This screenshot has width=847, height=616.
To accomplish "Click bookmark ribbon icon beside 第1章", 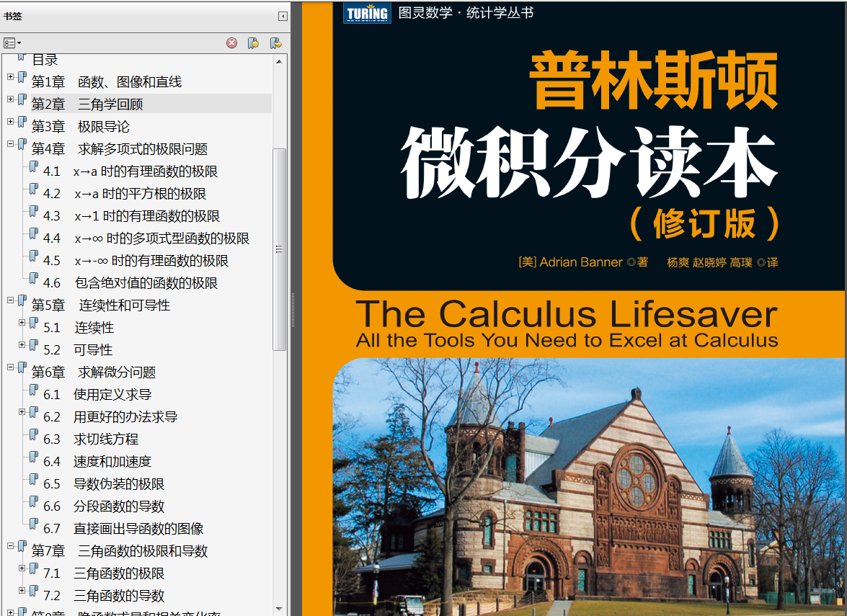I will point(22,77).
